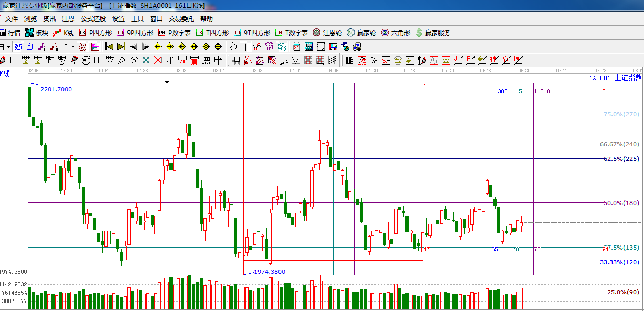
Task: Select the percent (%) drawing tool
Action: click(374, 60)
